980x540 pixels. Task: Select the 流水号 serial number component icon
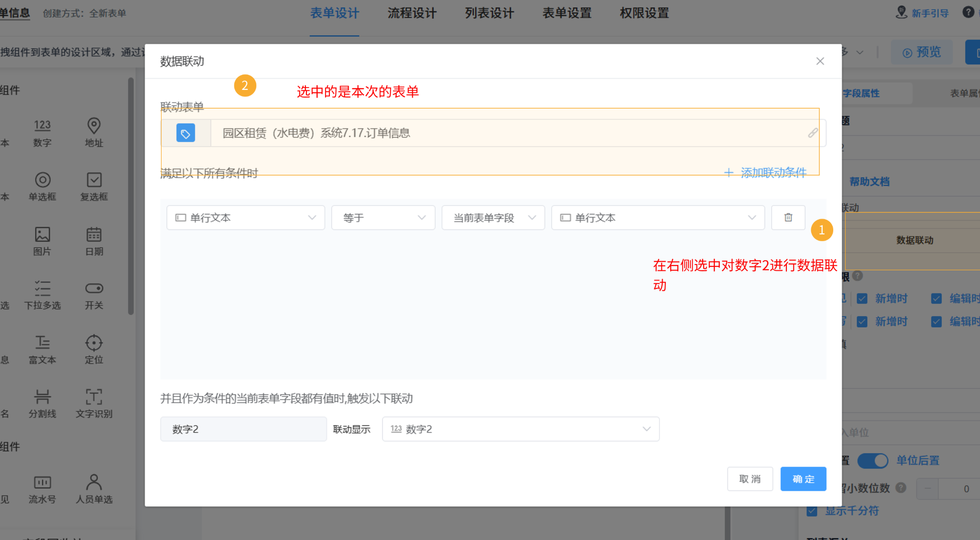pos(42,482)
